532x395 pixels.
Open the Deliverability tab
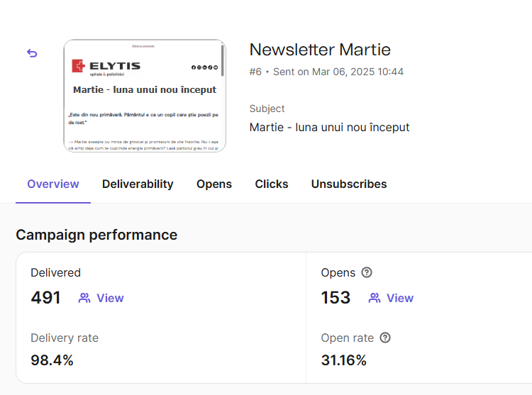[138, 184]
